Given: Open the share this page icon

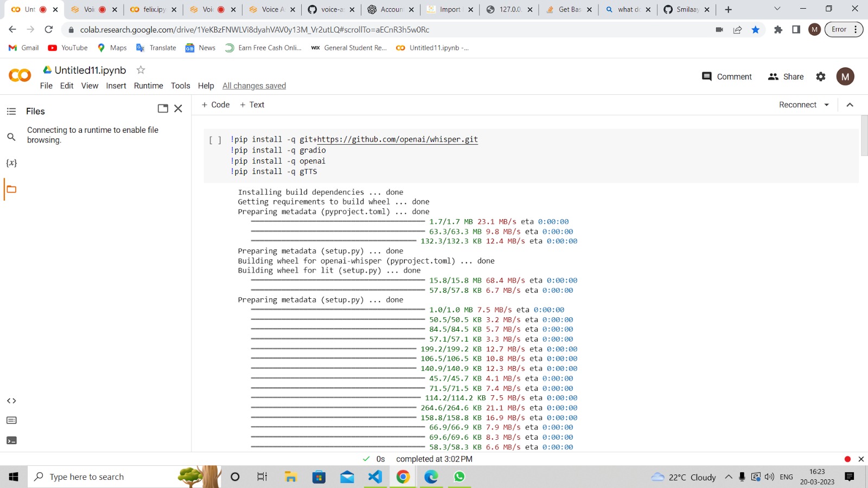Looking at the screenshot, I should (x=737, y=30).
